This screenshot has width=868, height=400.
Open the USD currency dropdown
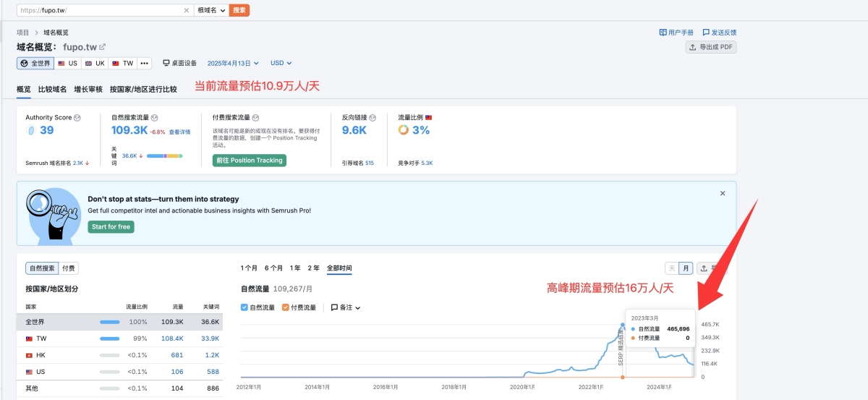281,63
